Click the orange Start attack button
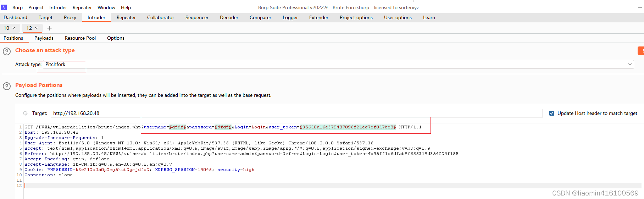 point(641,51)
